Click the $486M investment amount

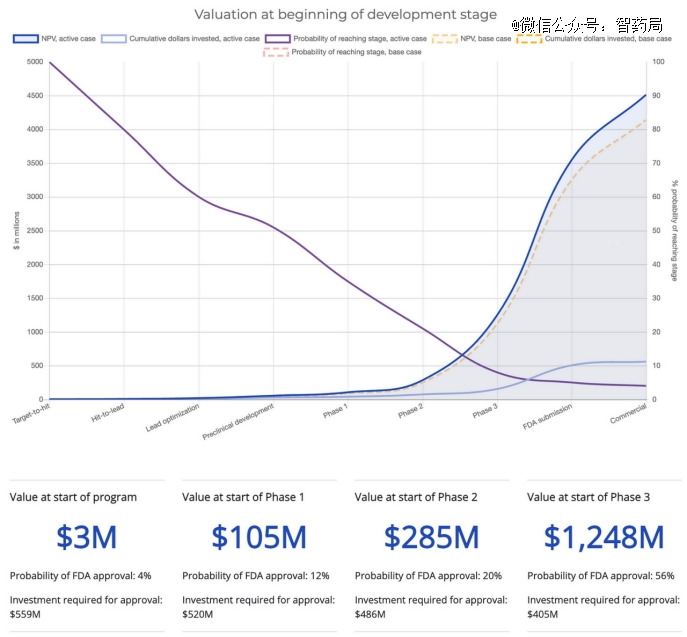(370, 614)
